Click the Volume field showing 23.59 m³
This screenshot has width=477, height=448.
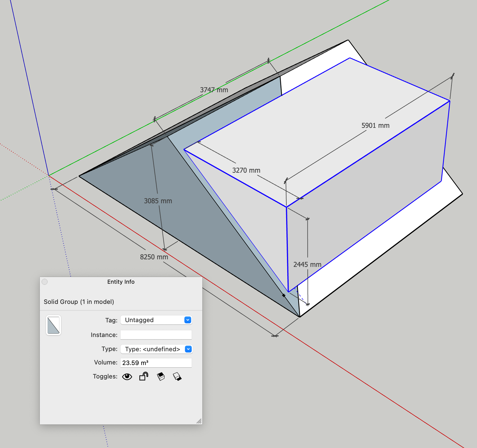point(156,363)
